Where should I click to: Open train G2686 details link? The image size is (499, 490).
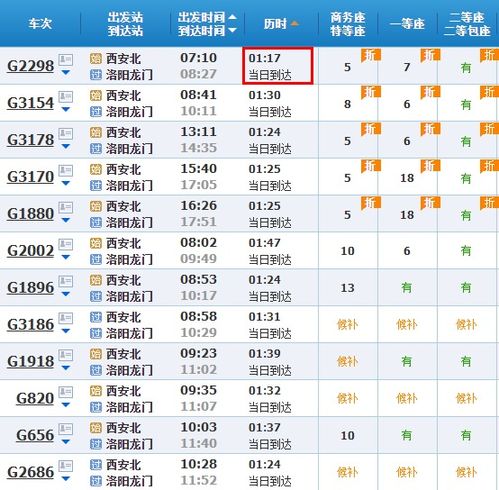30,472
